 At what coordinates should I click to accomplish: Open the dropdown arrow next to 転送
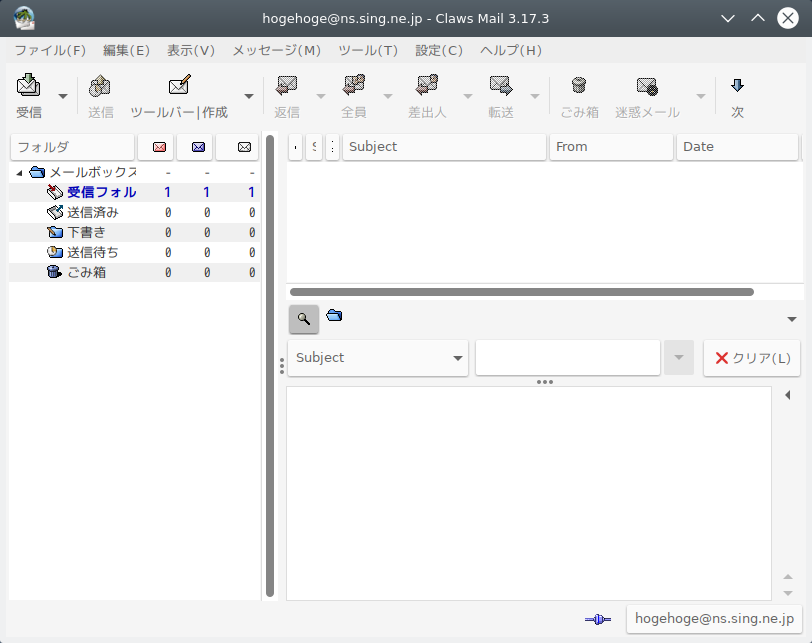(x=535, y=96)
